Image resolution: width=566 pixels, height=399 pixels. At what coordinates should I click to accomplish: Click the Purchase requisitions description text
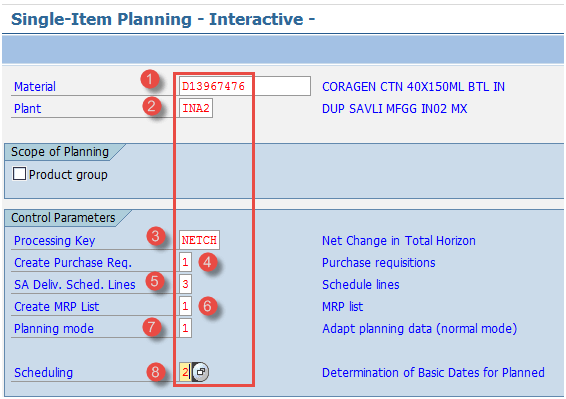379,263
